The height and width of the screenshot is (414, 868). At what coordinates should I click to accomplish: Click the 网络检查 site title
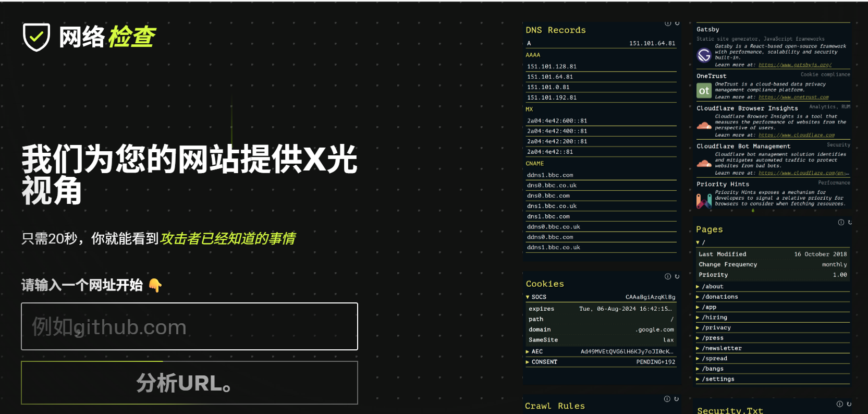107,37
